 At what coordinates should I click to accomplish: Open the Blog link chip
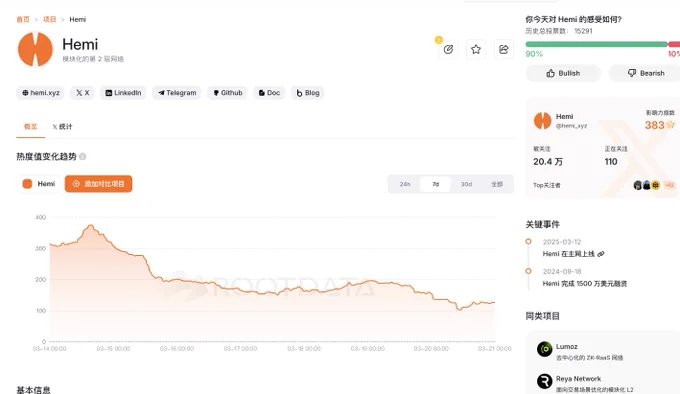[x=307, y=93]
